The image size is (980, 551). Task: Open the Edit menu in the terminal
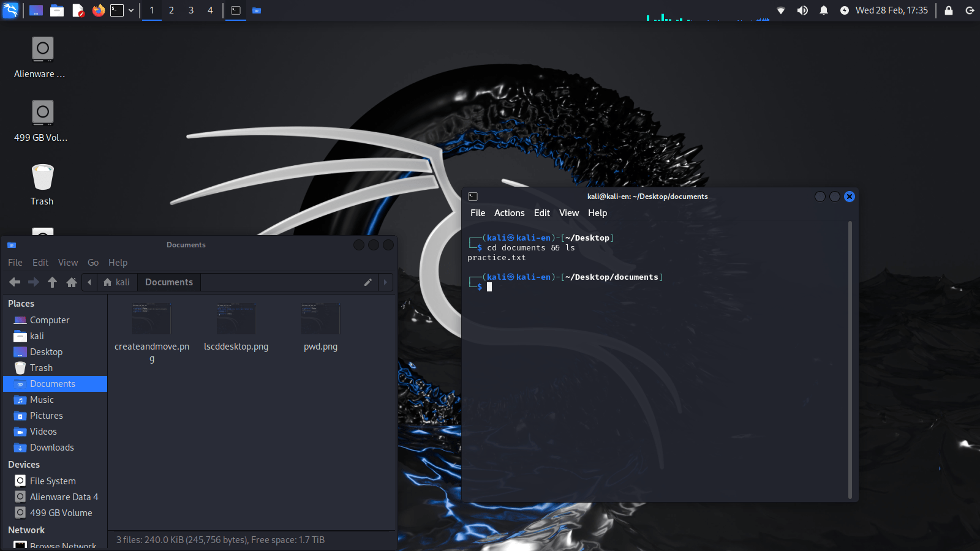[x=542, y=213]
